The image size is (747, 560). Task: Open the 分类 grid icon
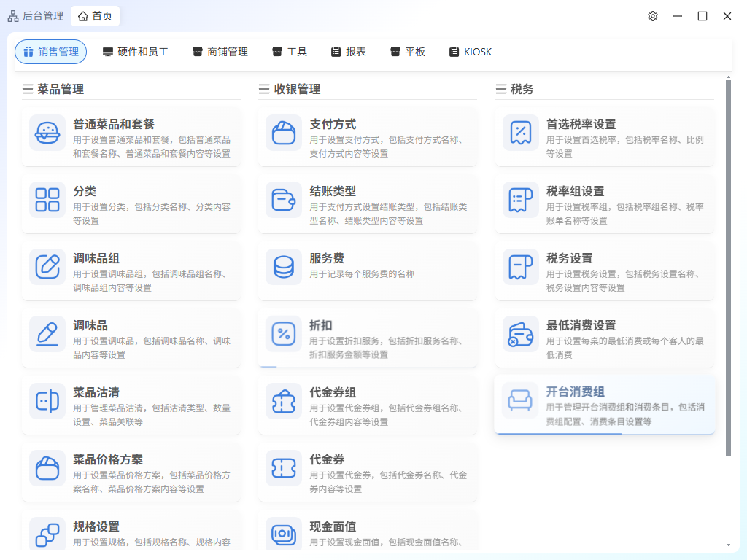pyautogui.click(x=47, y=200)
